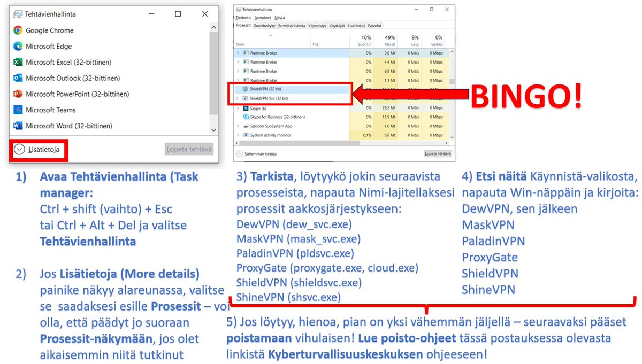Sort by the Tila column header
Screen dimensions: 642x364
[x=329, y=40]
